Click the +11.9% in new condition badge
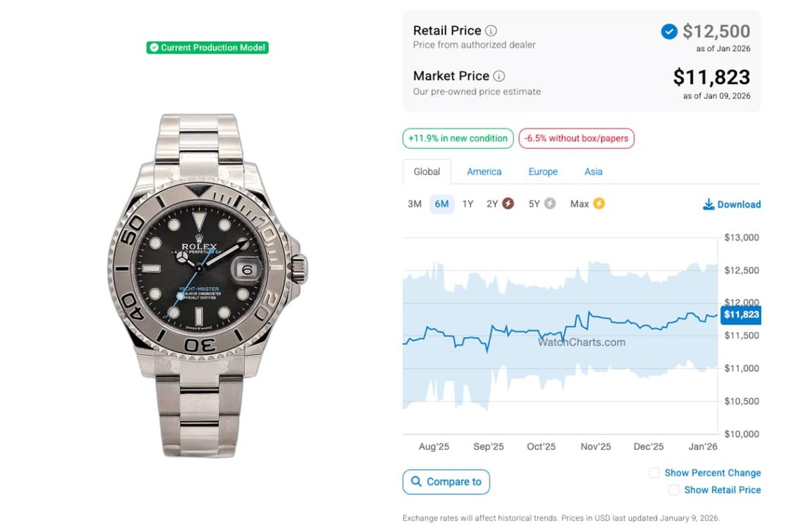 coord(458,139)
